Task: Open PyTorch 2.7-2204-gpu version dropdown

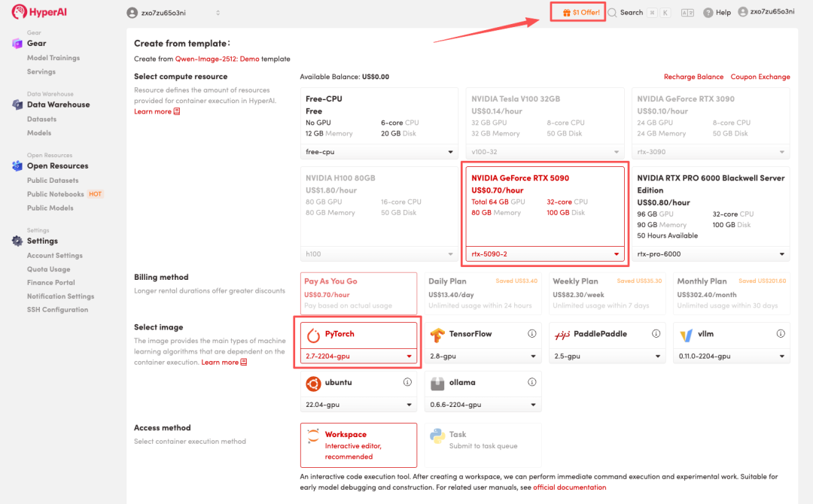Action: pyautogui.click(x=358, y=356)
